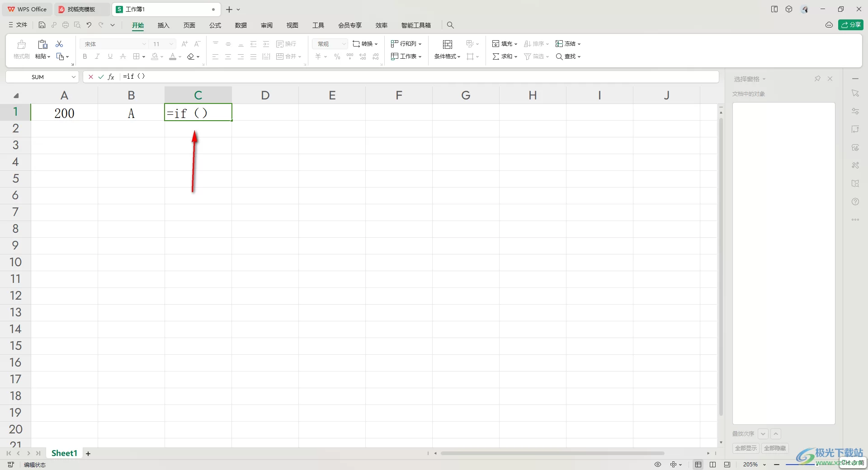Click the save icon in quick toolbar
This screenshot has width=868, height=470.
click(x=42, y=25)
